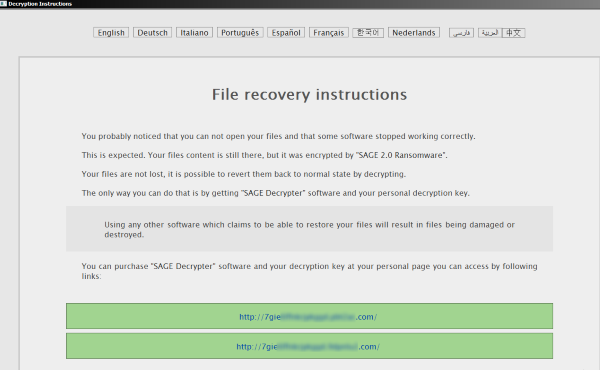Viewport: 600px width, 370px height.
Task: Switch to the Arabic language button
Action: click(490, 33)
